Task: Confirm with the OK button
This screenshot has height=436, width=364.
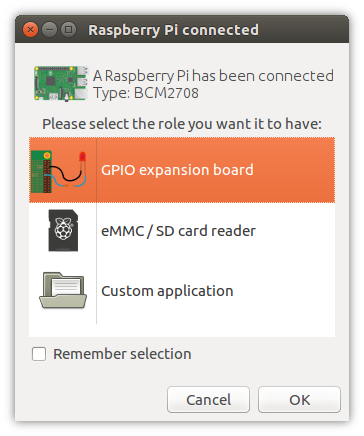Action: 299,400
